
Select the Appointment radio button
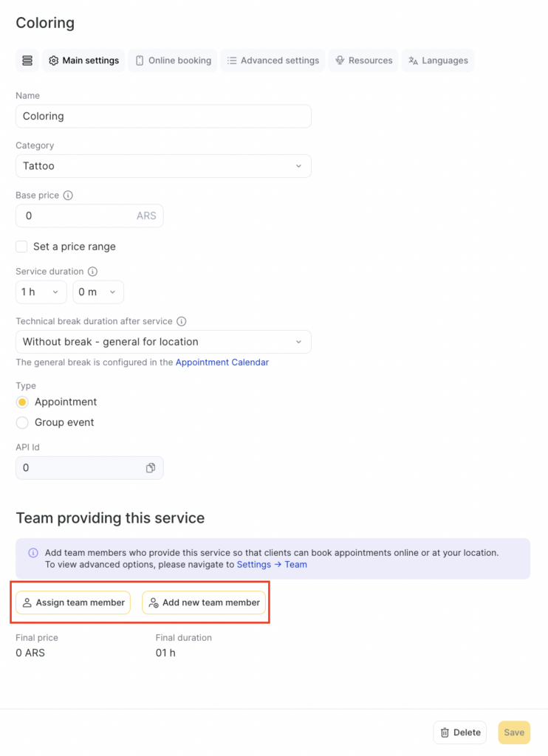point(22,402)
